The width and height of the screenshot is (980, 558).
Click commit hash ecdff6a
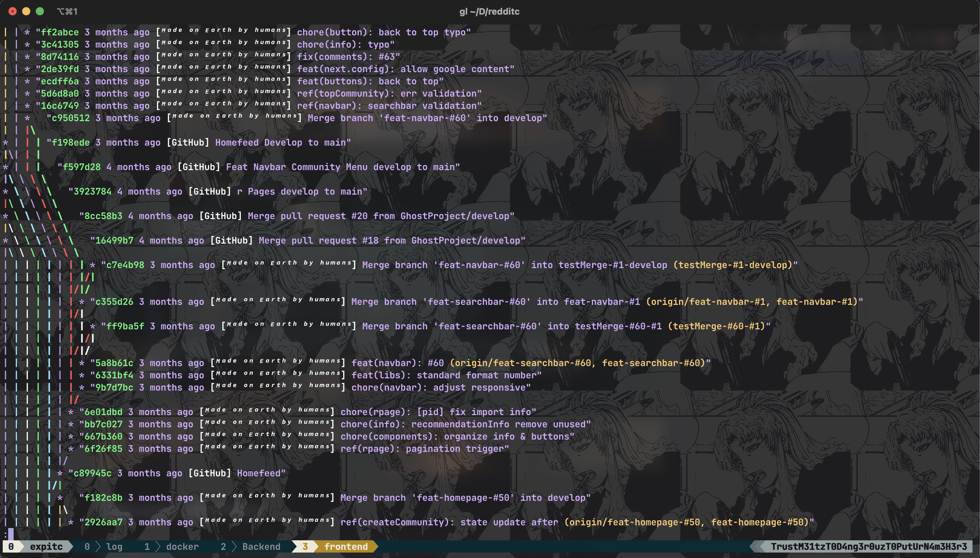click(x=60, y=81)
